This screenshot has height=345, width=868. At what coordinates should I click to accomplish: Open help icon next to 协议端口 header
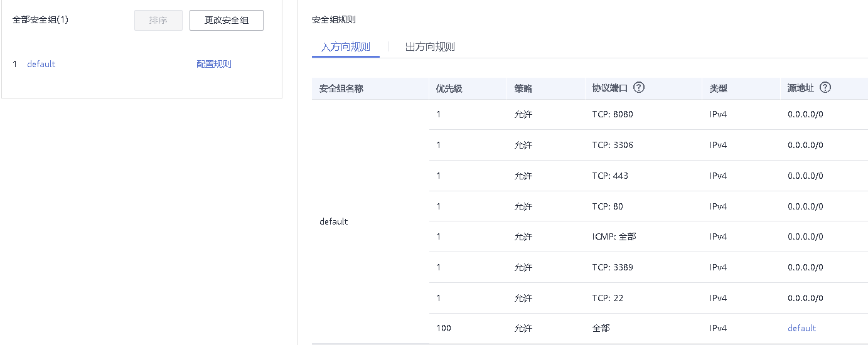pyautogui.click(x=639, y=88)
